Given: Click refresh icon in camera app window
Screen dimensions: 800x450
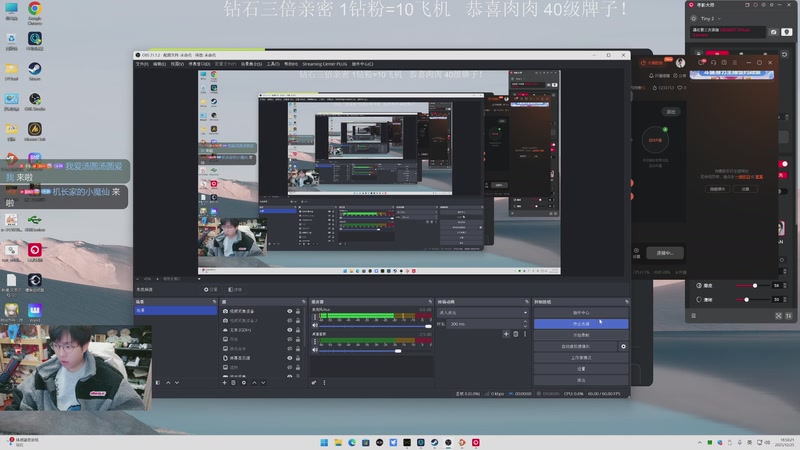Looking at the screenshot, I should [x=785, y=54].
